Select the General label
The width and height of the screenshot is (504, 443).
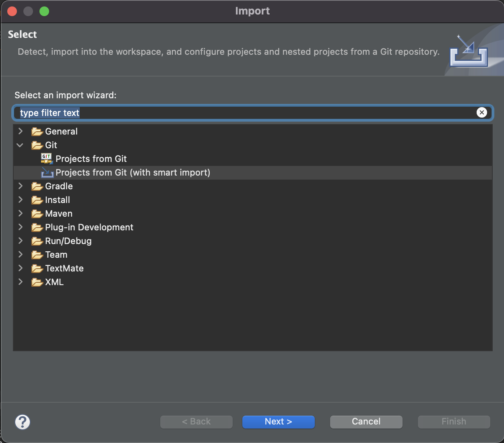(61, 132)
